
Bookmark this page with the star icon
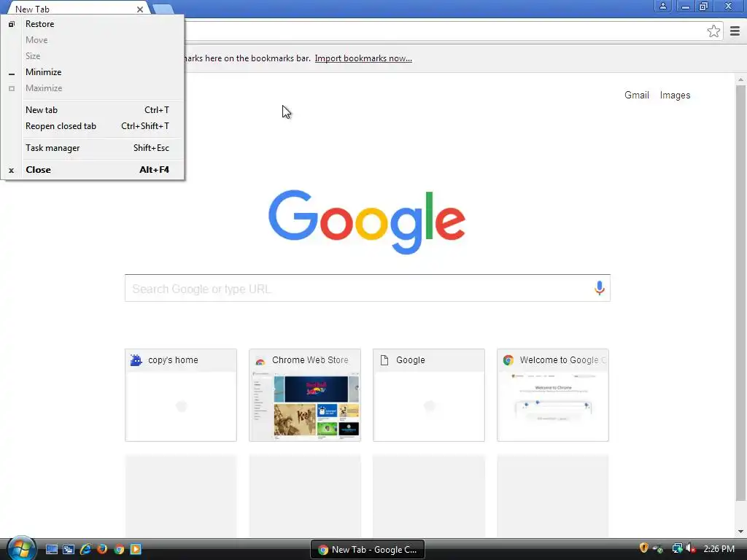713,31
